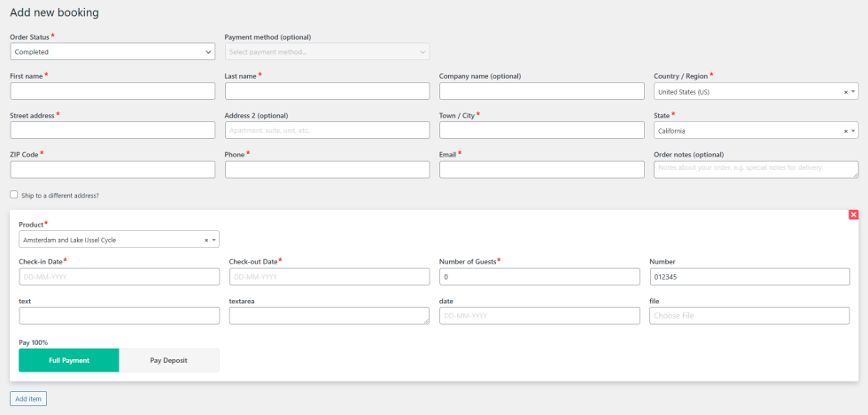The height and width of the screenshot is (415, 868).
Task: Expand the State dropdown arrow
Action: pos(853,131)
